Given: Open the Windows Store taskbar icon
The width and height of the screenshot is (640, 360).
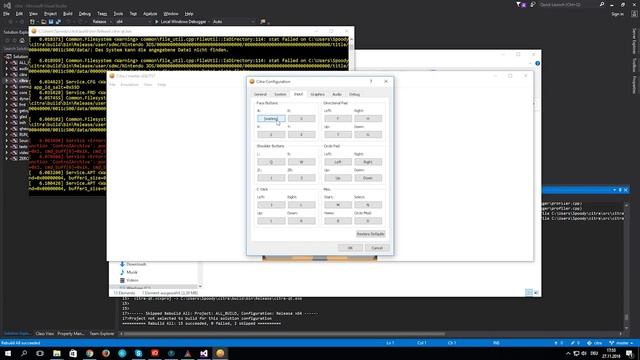Looking at the screenshot, I should coord(73,353).
